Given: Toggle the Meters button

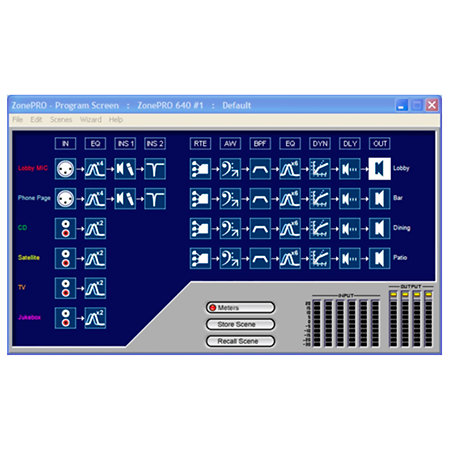Looking at the screenshot, I should click(240, 308).
